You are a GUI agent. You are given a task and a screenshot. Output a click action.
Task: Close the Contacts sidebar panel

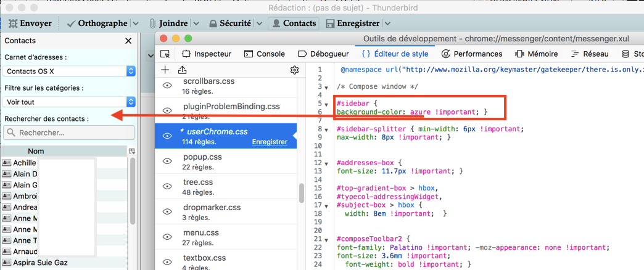pyautogui.click(x=128, y=41)
